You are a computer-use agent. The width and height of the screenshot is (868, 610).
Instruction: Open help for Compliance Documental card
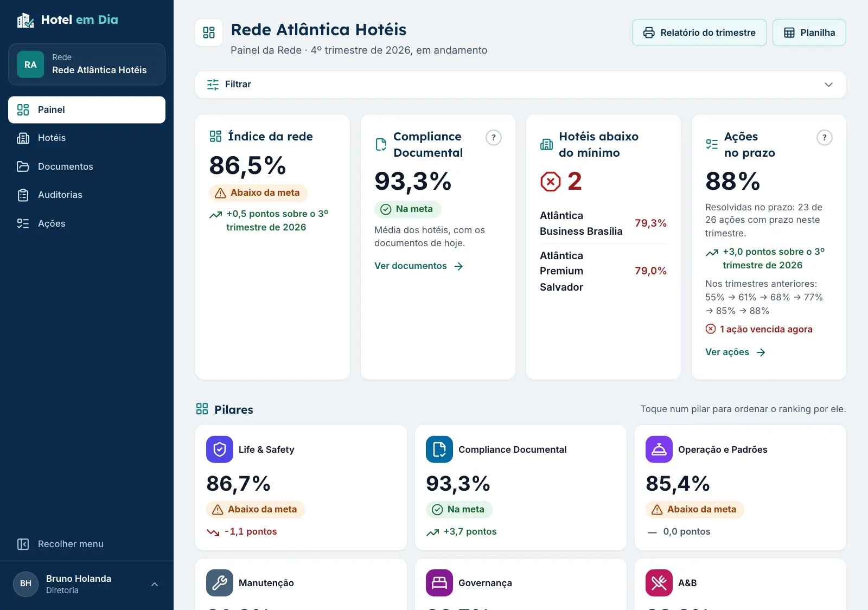click(x=494, y=138)
